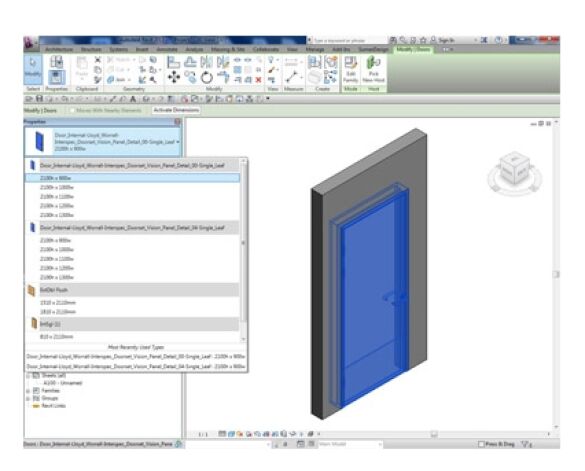Select type 1510 x 2110mm under IntDbl Flush
Screen dimensions: 585x471
click(132, 302)
